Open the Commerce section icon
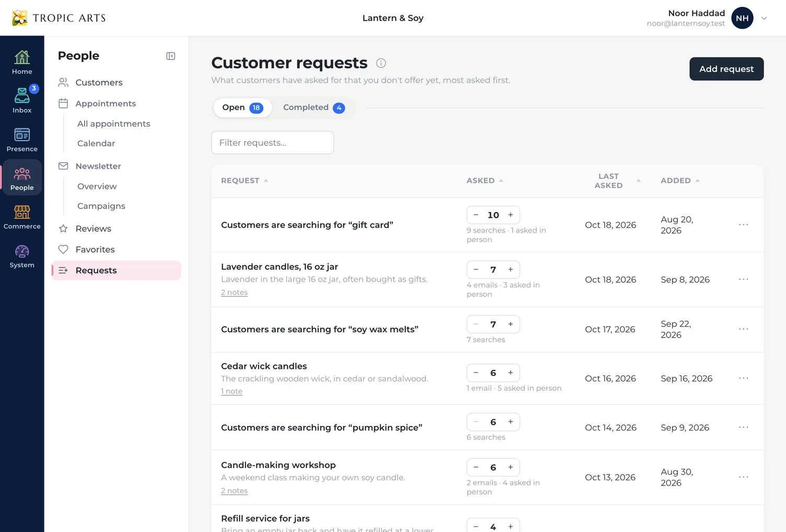The height and width of the screenshot is (532, 786). [x=22, y=217]
